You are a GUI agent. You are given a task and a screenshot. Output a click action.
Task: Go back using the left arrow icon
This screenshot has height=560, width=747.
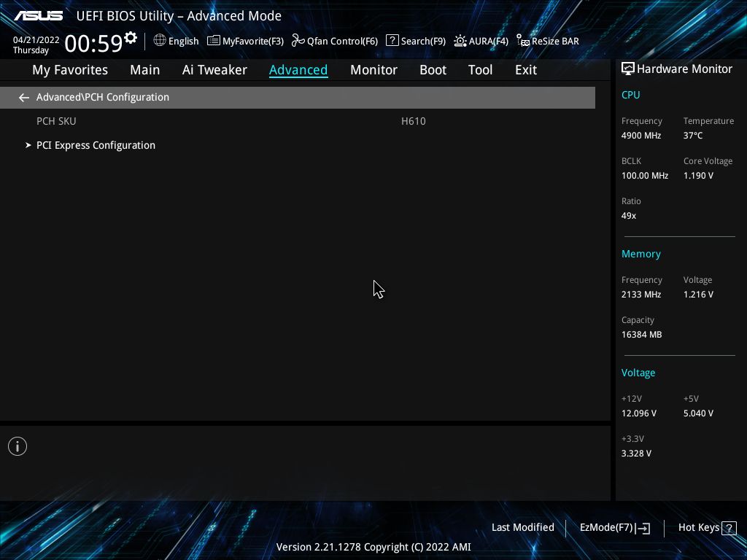pyautogui.click(x=24, y=98)
